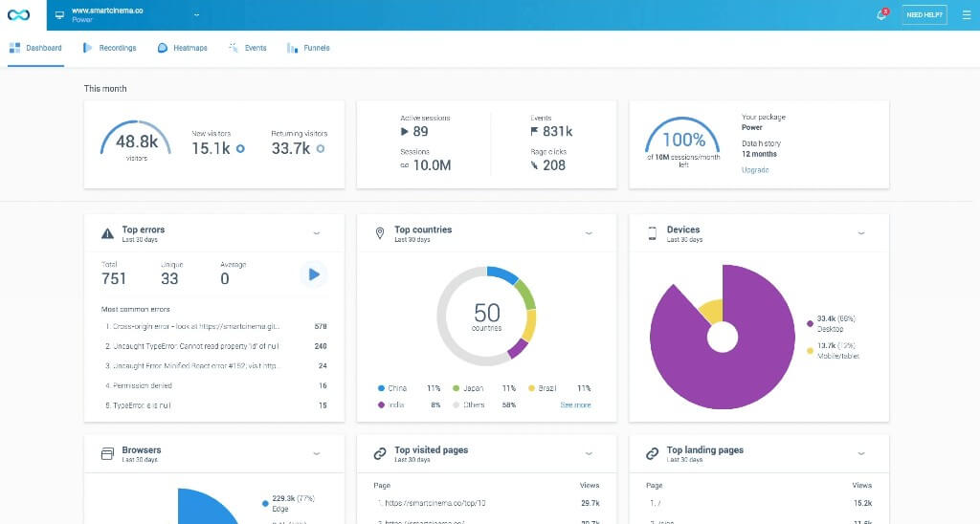The image size is (980, 524).
Task: Click the Unique errors value 33
Action: (169, 278)
